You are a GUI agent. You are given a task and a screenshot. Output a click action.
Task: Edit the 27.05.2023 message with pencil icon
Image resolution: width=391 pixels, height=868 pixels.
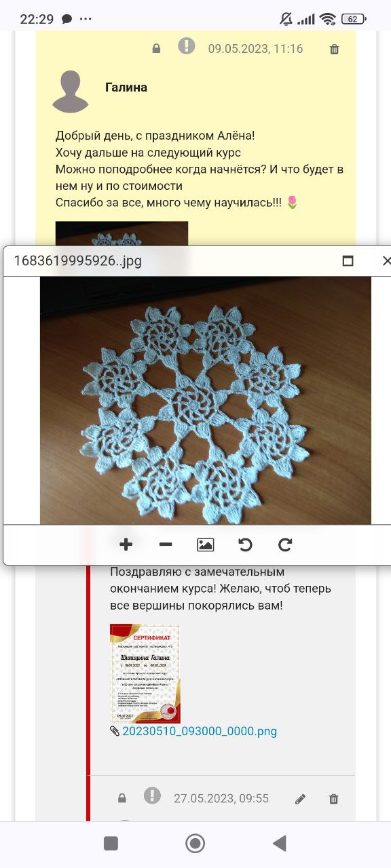click(301, 799)
